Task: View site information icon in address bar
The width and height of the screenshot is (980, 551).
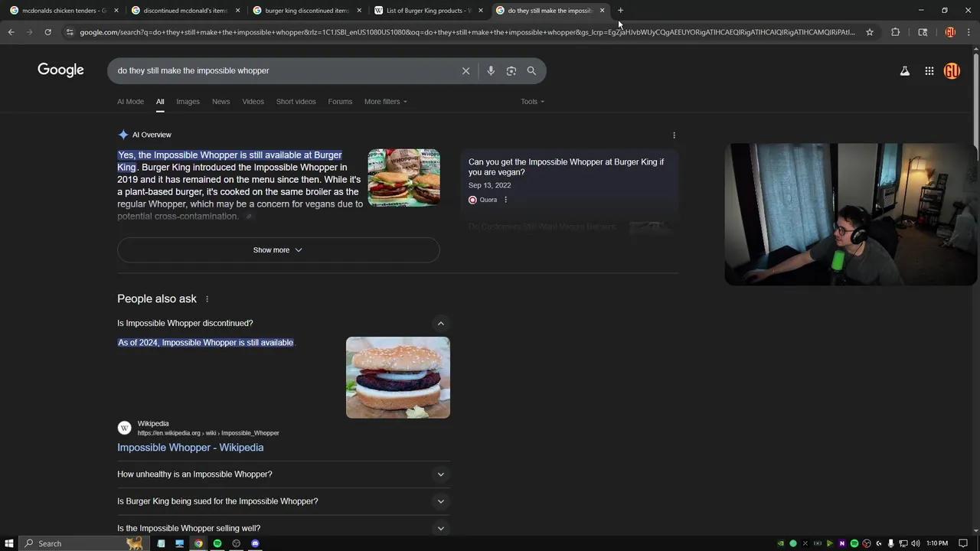Action: click(70, 32)
